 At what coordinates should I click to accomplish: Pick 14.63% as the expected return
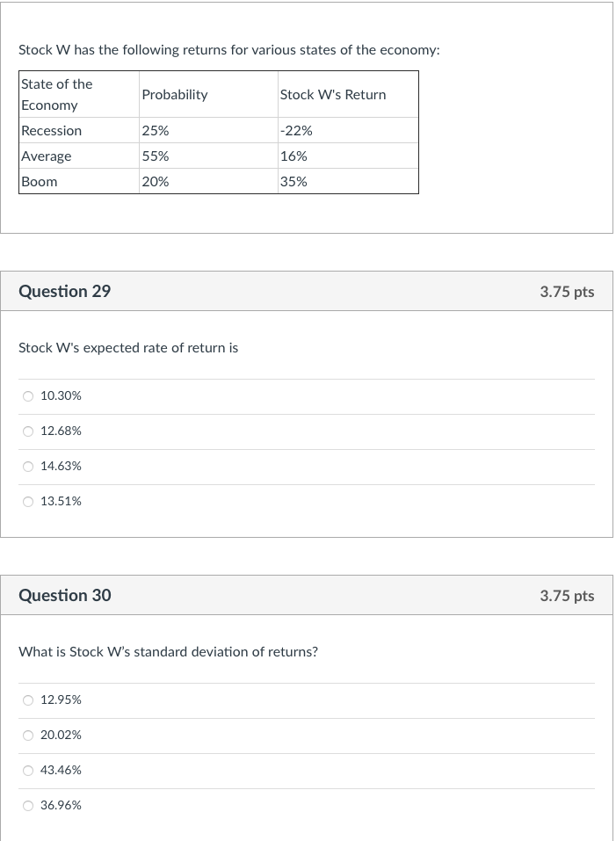[28, 467]
